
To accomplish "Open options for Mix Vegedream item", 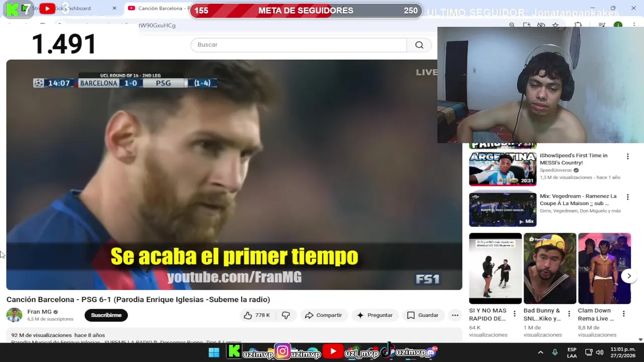I will 627,197.
